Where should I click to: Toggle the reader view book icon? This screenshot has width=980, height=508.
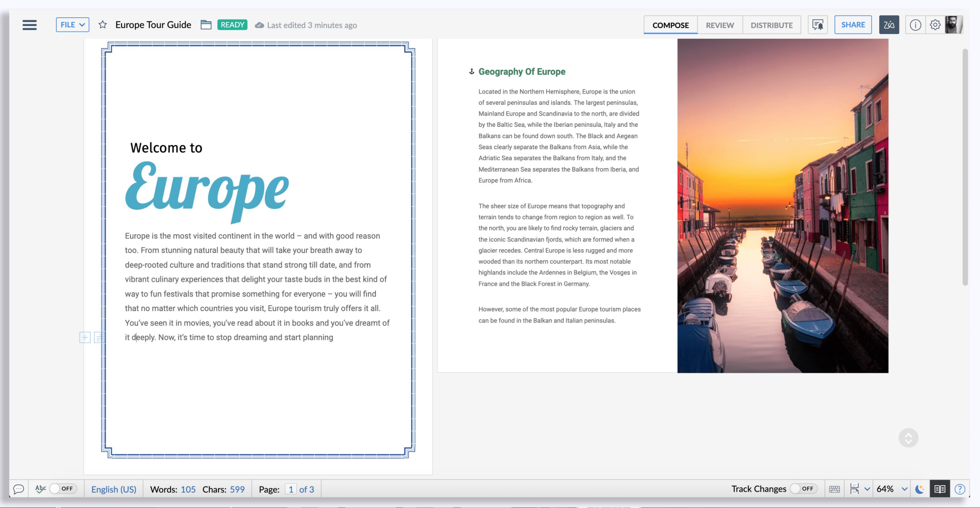click(x=939, y=489)
